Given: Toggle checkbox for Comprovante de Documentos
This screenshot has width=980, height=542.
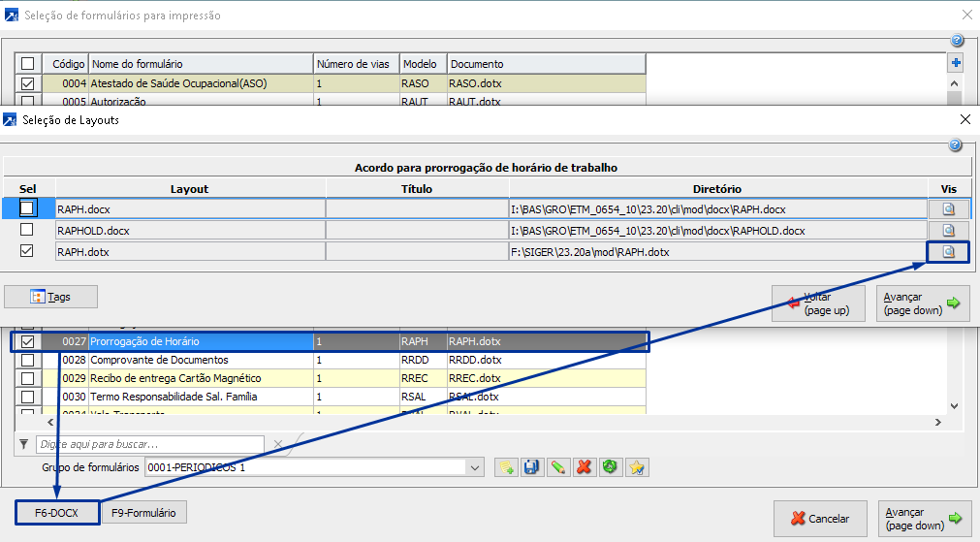Looking at the screenshot, I should pos(27,360).
